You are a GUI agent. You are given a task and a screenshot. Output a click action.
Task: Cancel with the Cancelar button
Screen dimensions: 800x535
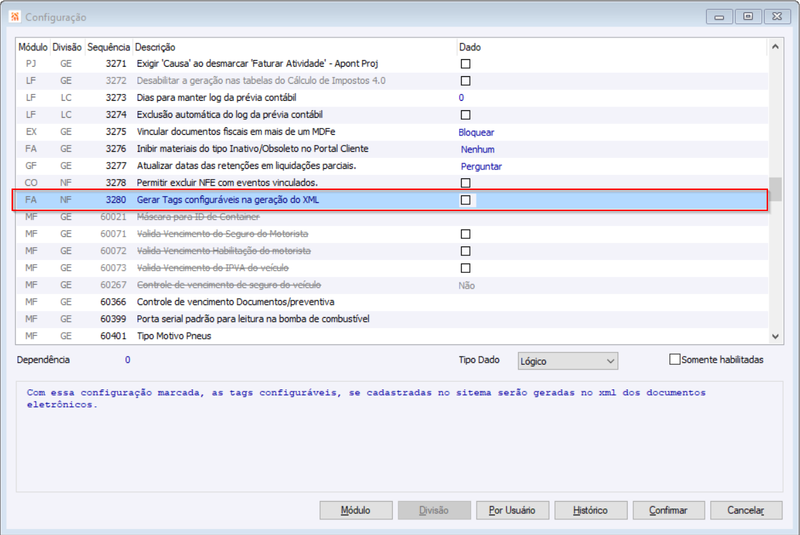pos(746,510)
